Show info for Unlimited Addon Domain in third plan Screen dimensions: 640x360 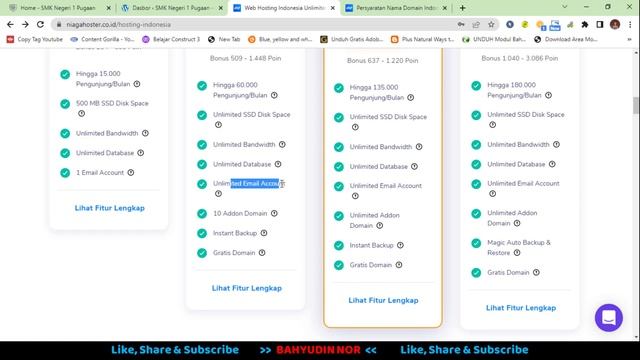[380, 226]
